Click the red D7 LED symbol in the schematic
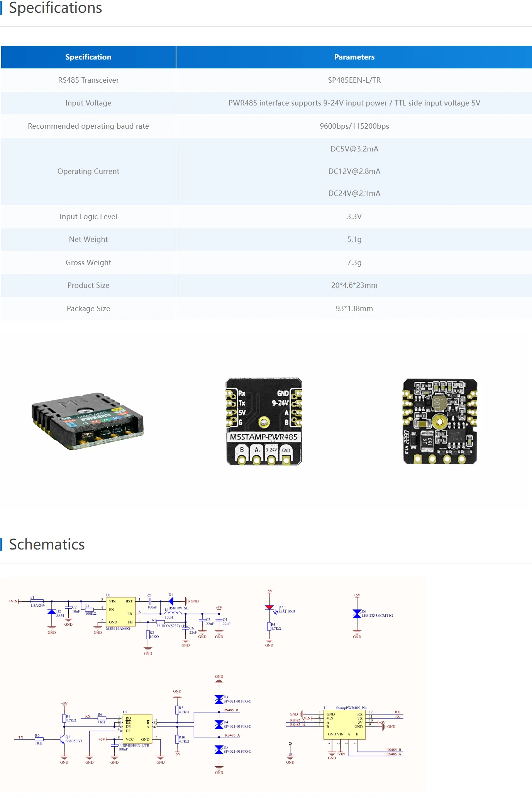 [269, 608]
